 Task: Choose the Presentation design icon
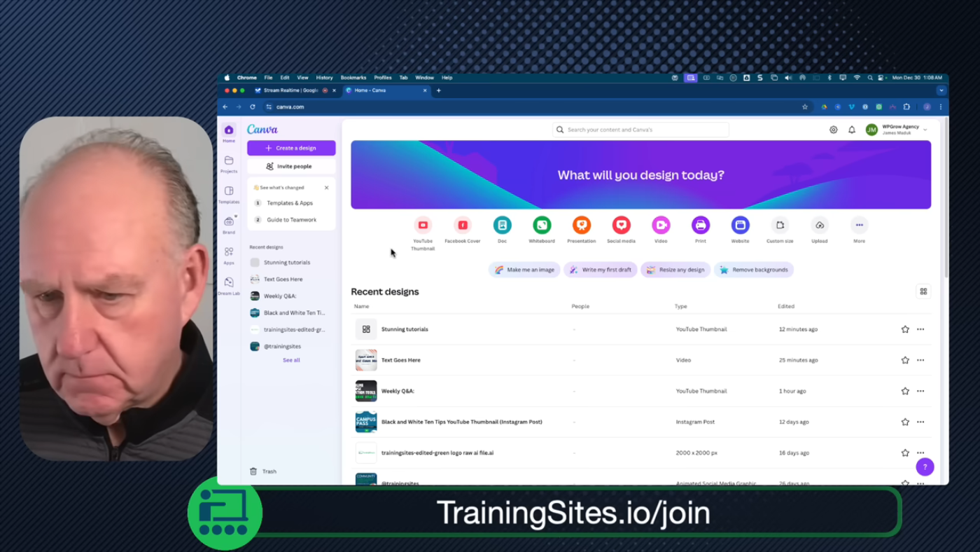[x=582, y=225]
